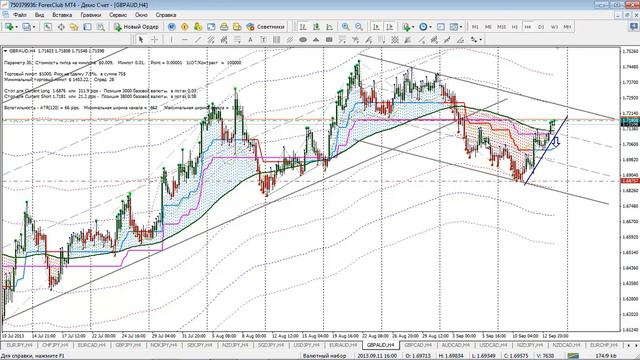Open the Data Window icon
640x360 pixels.
[x=61, y=27]
